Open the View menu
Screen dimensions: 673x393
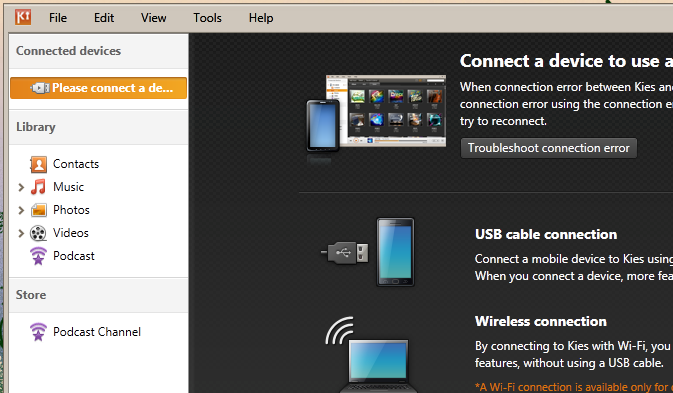pos(154,18)
